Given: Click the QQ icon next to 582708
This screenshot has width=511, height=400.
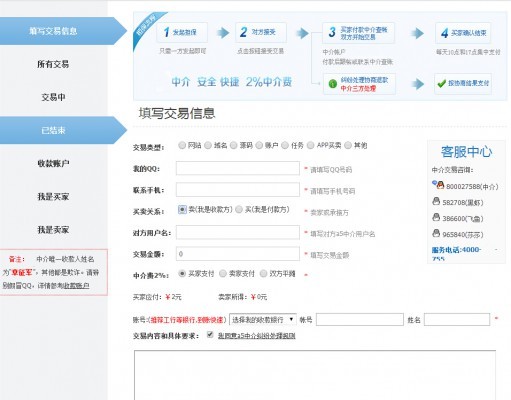Looking at the screenshot, I should tap(436, 201).
